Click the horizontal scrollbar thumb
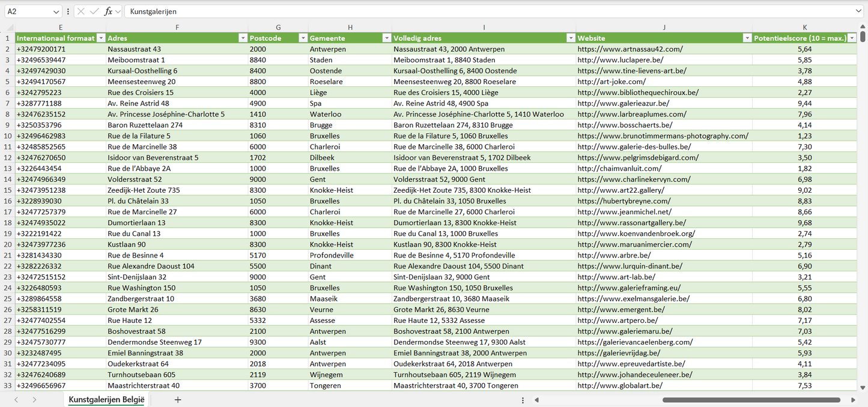 pos(751,400)
